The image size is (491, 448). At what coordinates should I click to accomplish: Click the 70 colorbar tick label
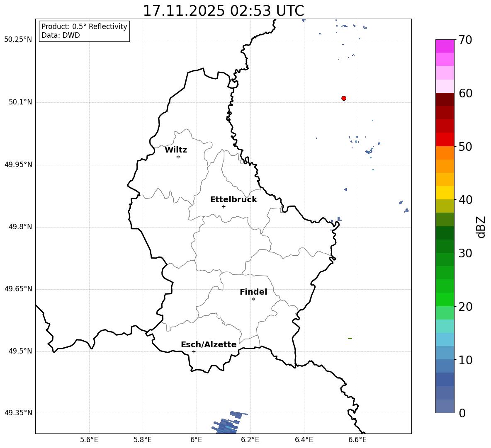point(465,40)
